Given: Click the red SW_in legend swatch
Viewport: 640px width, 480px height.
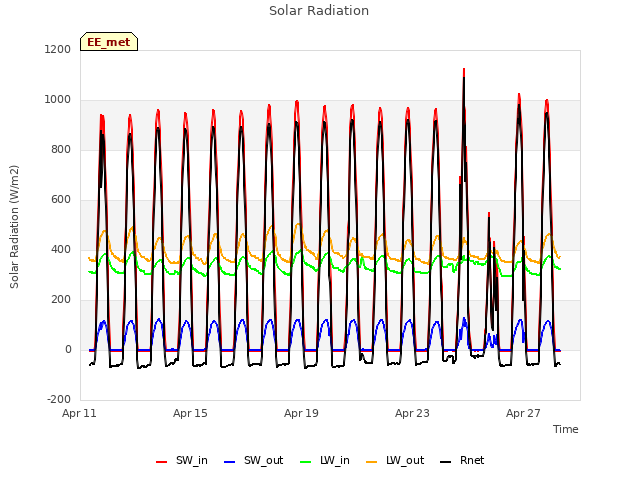Looking at the screenshot, I should click(x=162, y=462).
